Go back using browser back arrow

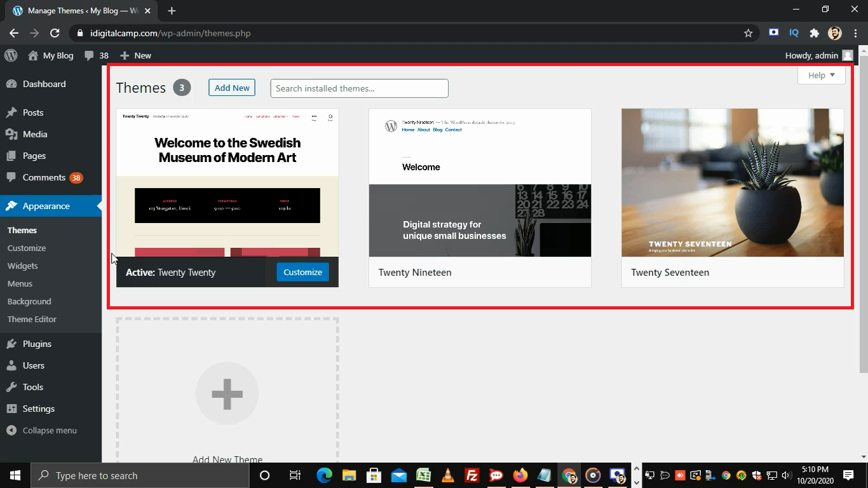[x=14, y=33]
